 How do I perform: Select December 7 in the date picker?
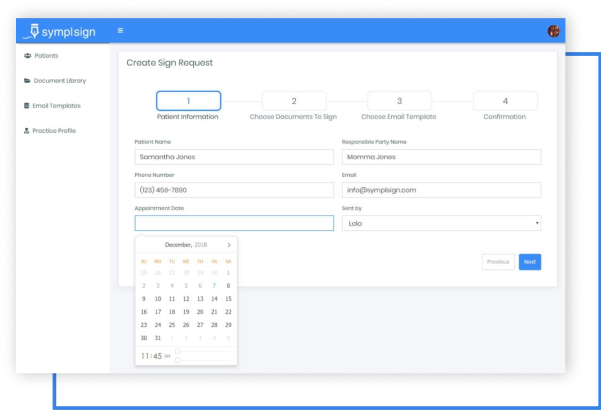215,285
